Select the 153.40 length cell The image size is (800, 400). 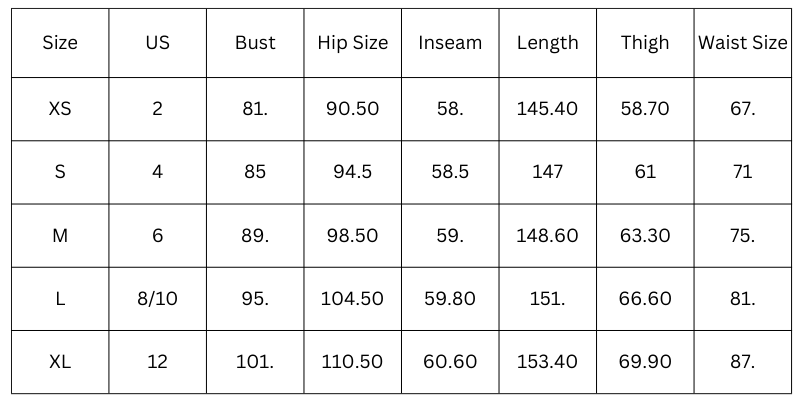(x=547, y=361)
